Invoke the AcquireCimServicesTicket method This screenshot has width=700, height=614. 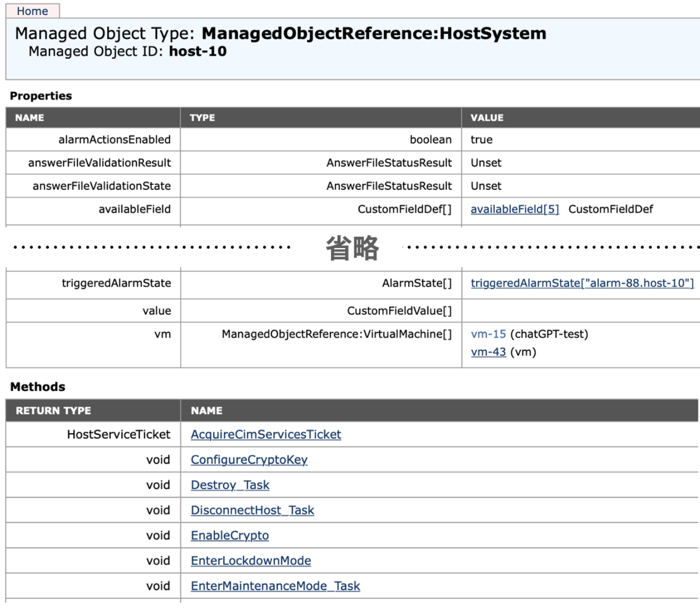click(x=267, y=434)
